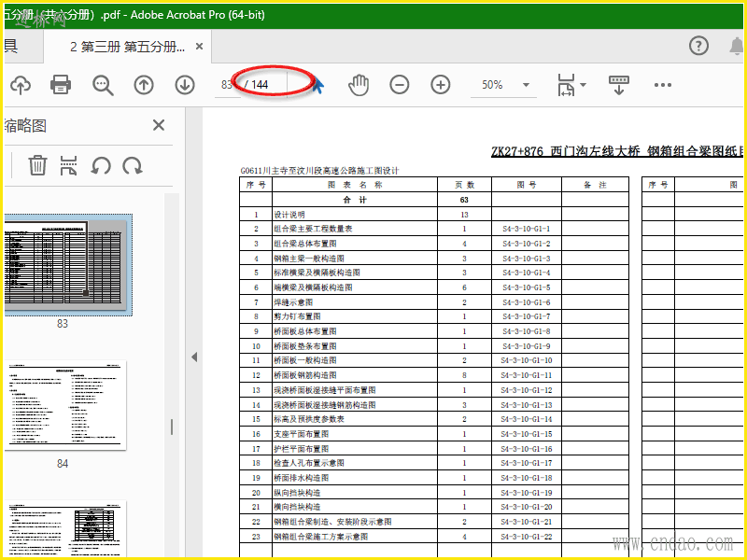Close the thumbnails panel
The image size is (747, 560).
point(159,125)
